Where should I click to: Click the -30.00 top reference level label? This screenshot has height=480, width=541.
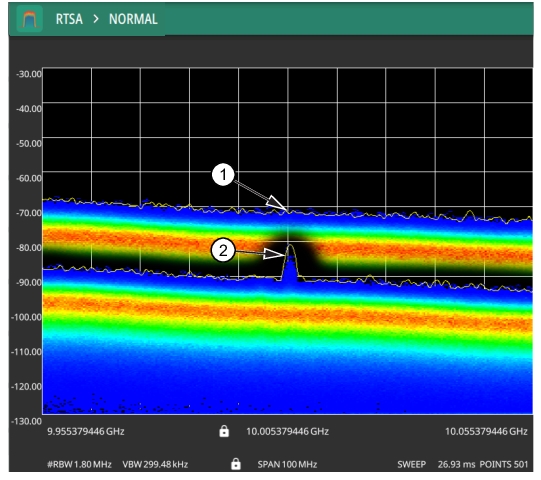click(29, 74)
